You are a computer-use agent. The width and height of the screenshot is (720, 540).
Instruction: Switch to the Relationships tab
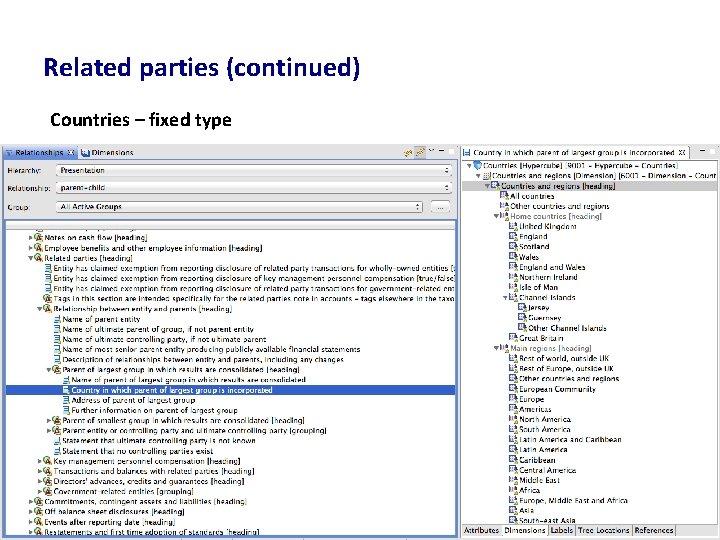coord(40,152)
